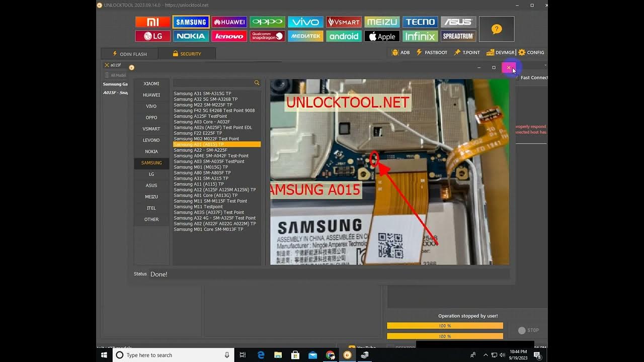
Task: Open File Explorer from taskbar
Action: [x=278, y=355]
